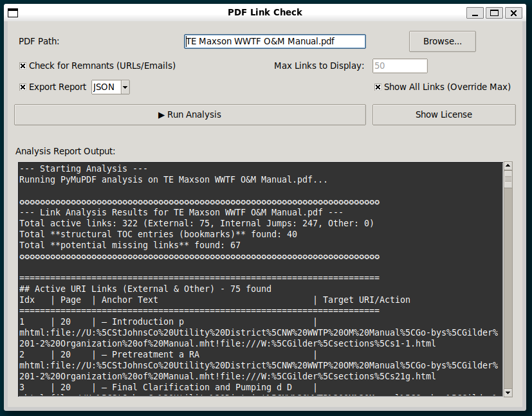Toggle the Export Report checkbox

pyautogui.click(x=22, y=87)
